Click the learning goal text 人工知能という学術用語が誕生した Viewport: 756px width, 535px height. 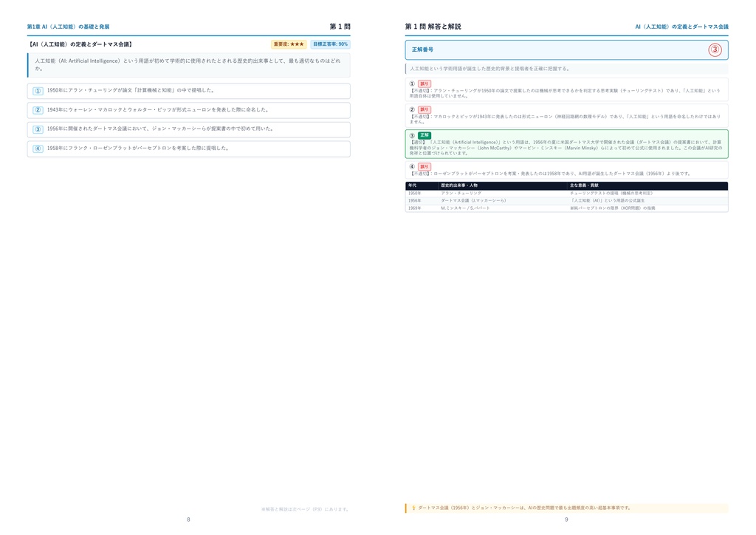(490, 69)
